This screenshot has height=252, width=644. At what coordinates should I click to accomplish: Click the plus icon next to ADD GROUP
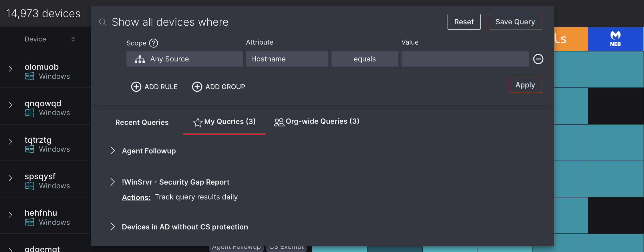[197, 87]
